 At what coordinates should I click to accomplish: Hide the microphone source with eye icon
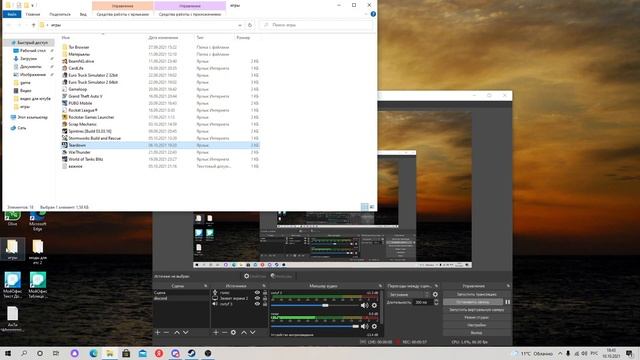point(257,293)
